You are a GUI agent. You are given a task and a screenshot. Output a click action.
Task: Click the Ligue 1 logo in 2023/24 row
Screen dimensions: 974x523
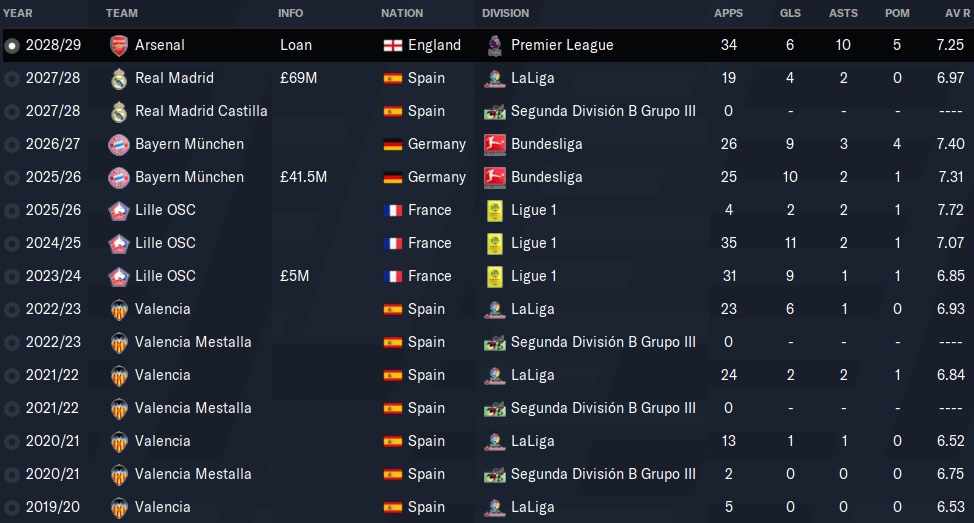[494, 276]
